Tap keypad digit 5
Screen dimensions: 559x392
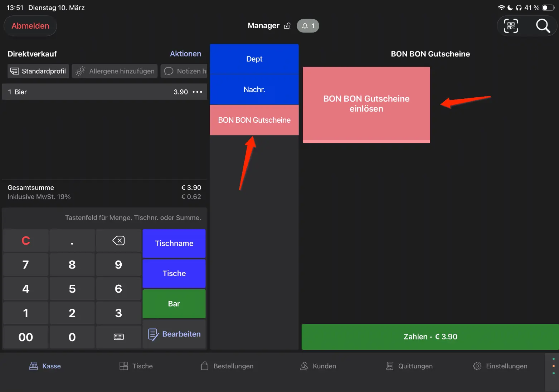[x=72, y=289]
